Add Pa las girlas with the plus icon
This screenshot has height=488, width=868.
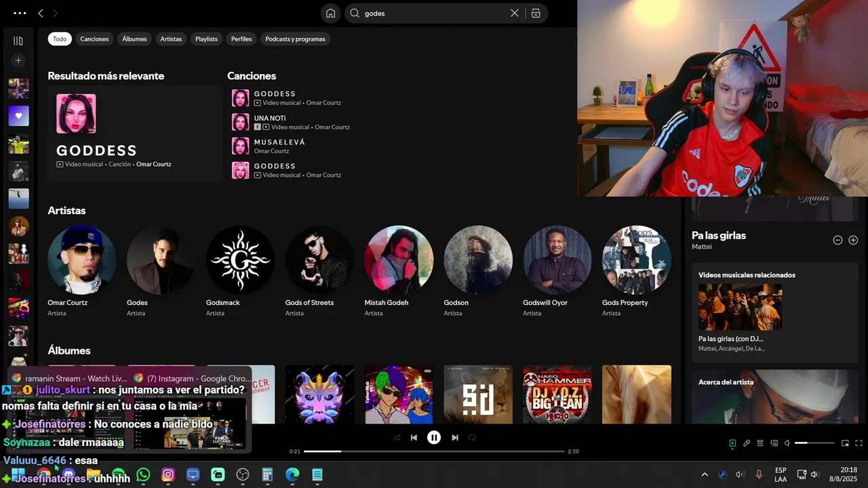point(853,240)
